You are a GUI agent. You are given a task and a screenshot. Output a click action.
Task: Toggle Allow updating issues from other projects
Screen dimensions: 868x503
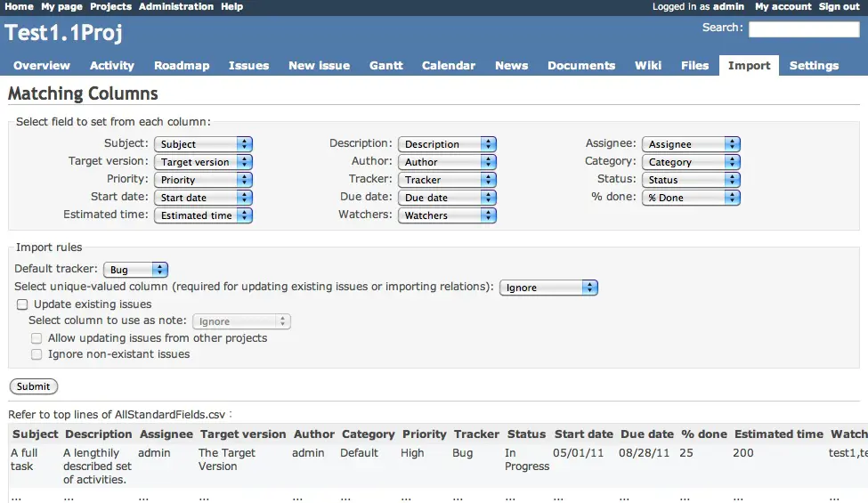click(37, 338)
